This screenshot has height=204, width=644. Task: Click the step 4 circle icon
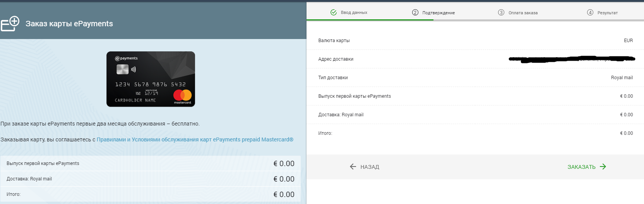590,12
